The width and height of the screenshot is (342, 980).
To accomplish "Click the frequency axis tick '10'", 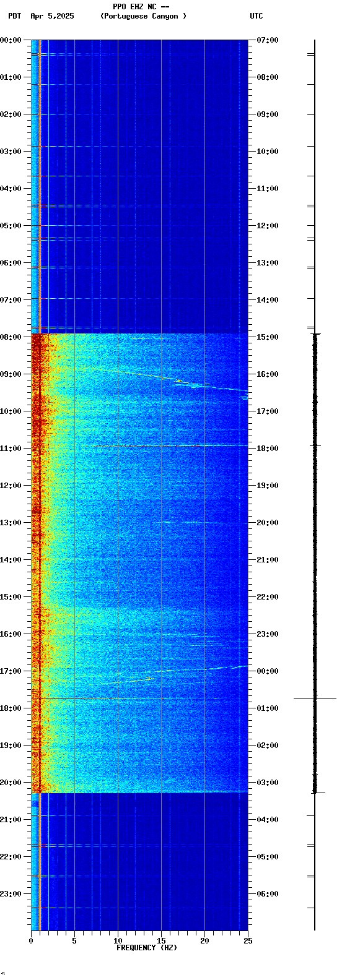I will point(118,941).
